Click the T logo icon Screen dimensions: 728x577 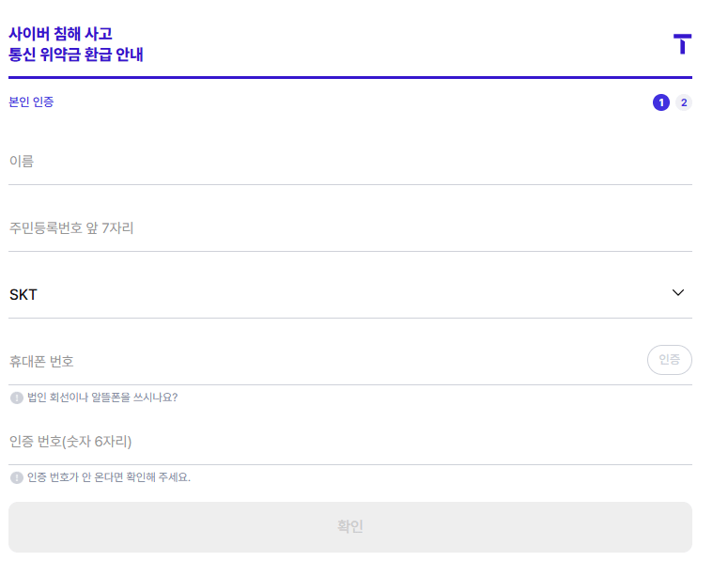pos(682,43)
